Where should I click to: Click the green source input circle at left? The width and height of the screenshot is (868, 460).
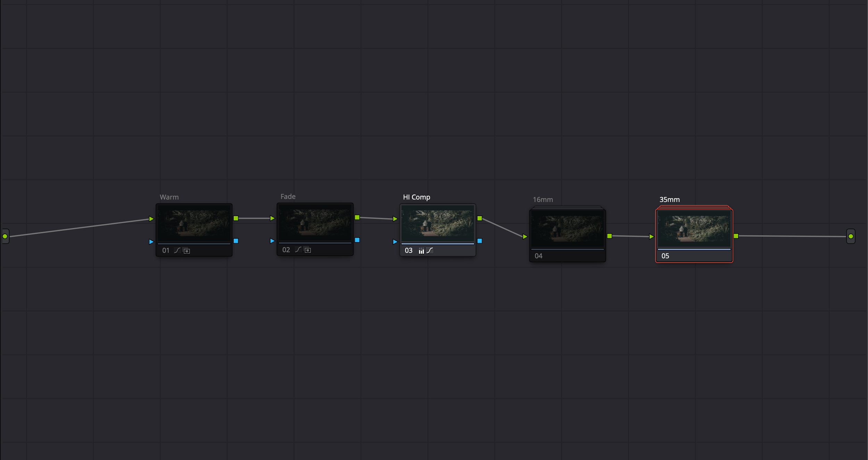(x=5, y=236)
